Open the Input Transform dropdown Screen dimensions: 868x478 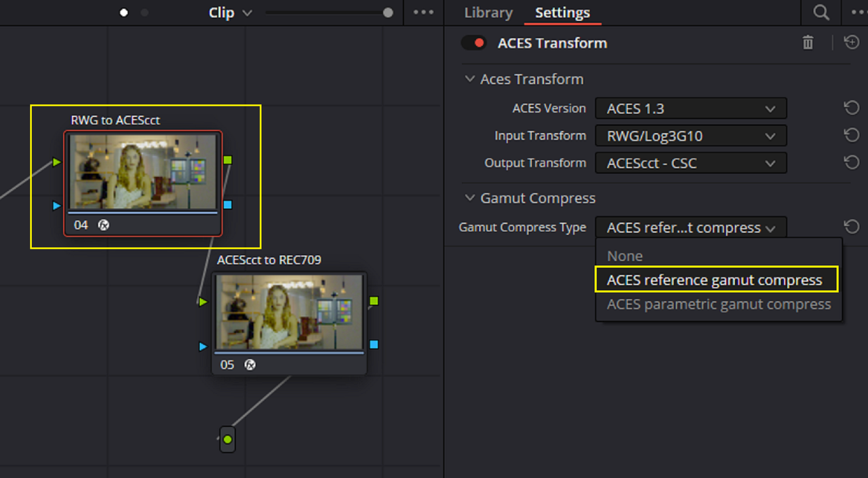click(x=690, y=136)
